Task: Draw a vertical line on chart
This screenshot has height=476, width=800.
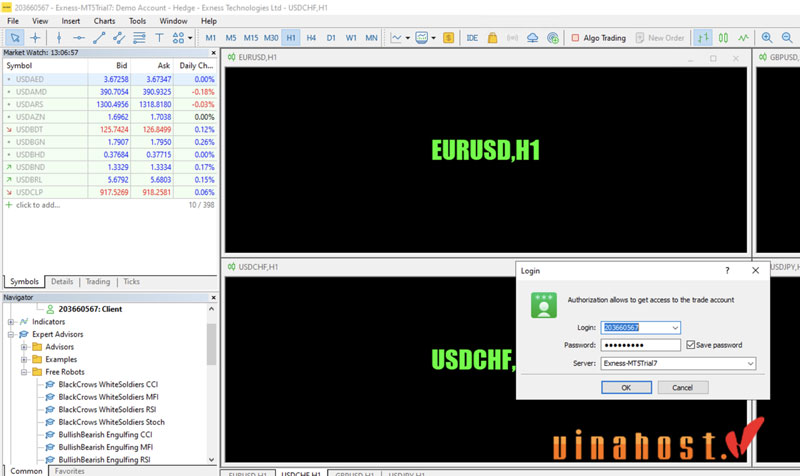Action: point(57,38)
